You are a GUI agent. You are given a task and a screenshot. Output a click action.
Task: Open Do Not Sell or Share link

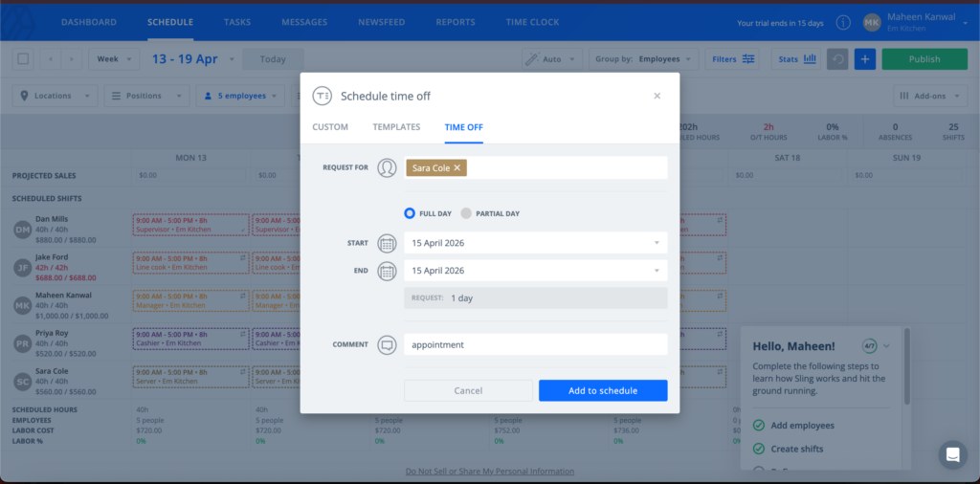(x=489, y=472)
